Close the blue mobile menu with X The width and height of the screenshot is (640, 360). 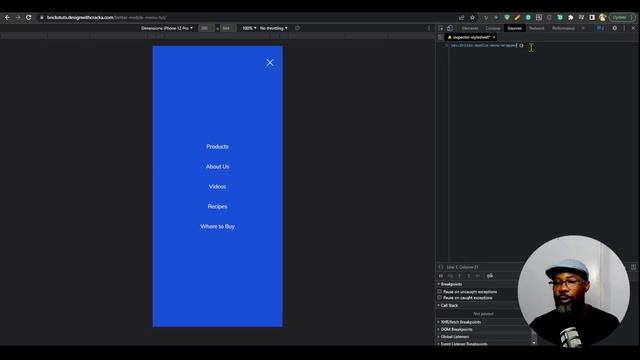pos(270,62)
